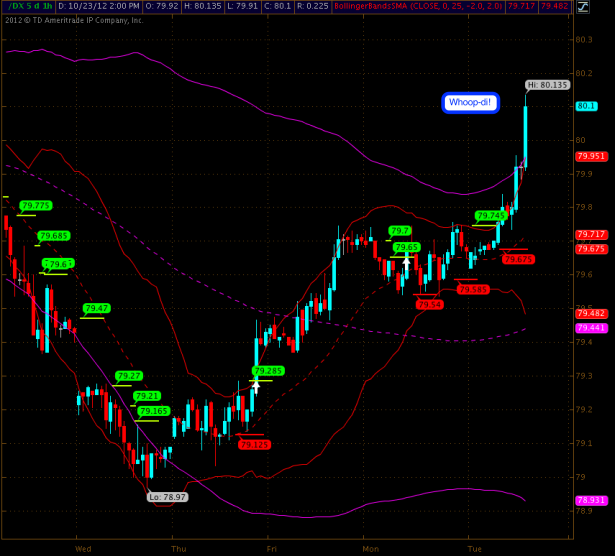Viewport: 615px width, 556px height.
Task: Click the cyan 80.1 last price marker
Action: point(586,105)
